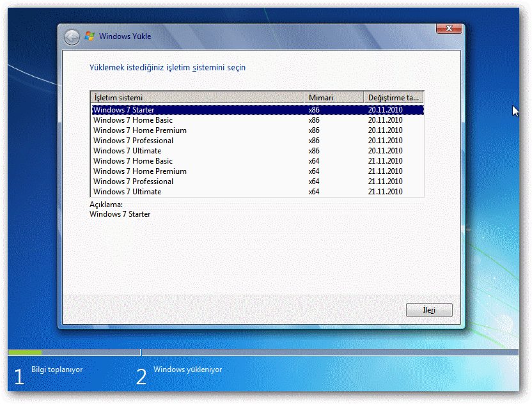Sort by Değiştirme ta... column header

[394, 98]
